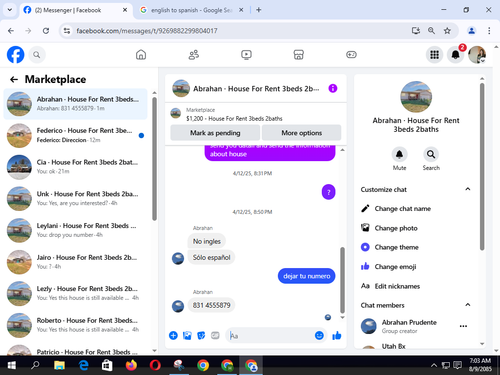Open the Gaming icon in top navigation

tap(351, 55)
